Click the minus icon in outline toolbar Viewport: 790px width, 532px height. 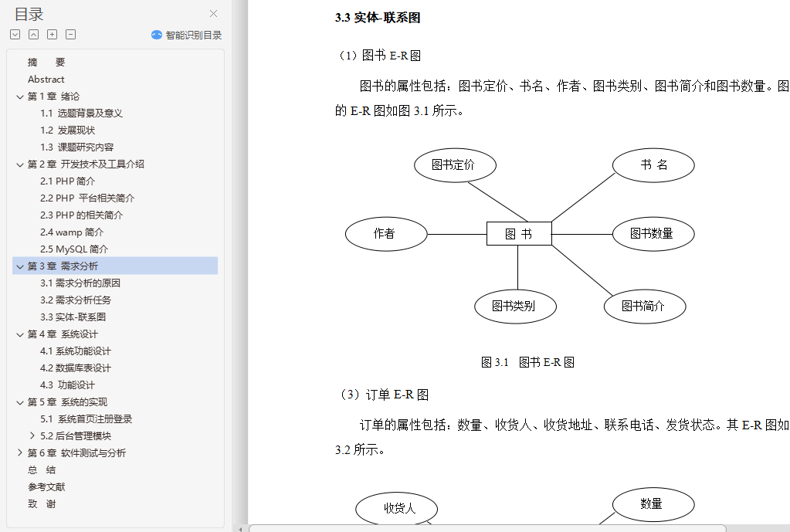(70, 34)
